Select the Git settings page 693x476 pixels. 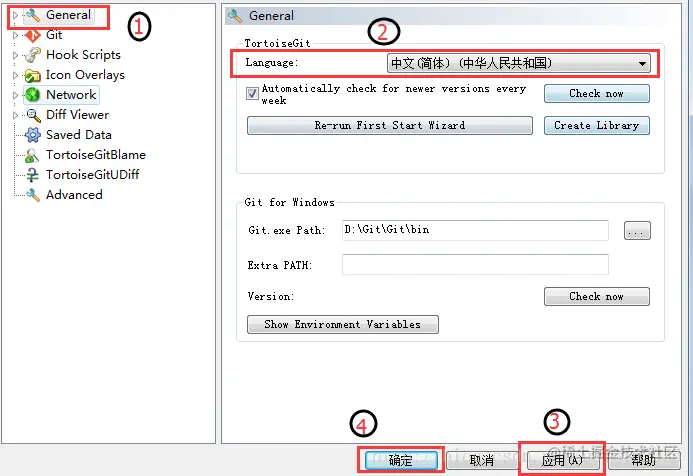click(54, 35)
